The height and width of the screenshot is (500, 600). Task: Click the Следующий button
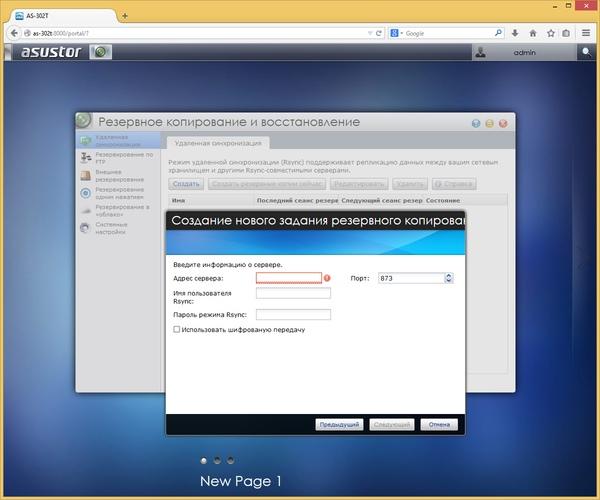392,425
